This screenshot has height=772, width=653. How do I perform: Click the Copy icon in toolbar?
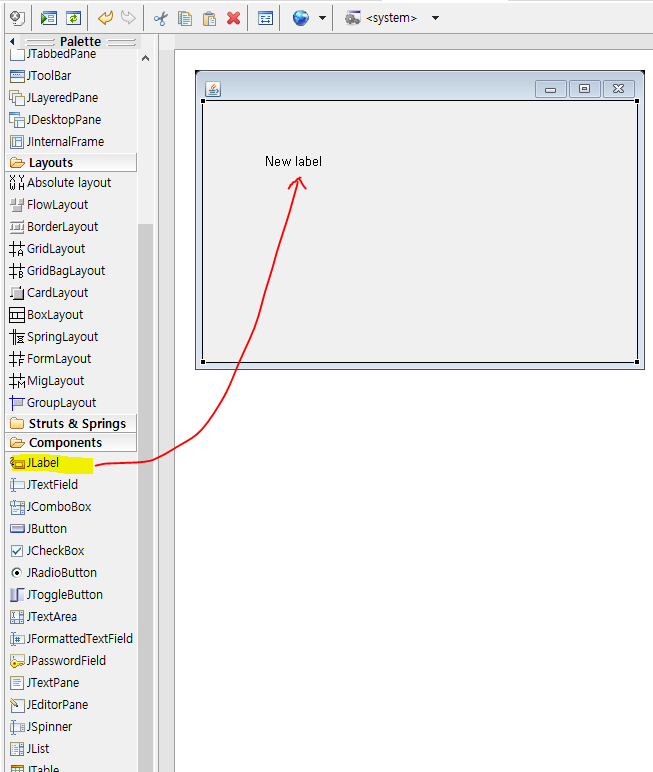(185, 19)
